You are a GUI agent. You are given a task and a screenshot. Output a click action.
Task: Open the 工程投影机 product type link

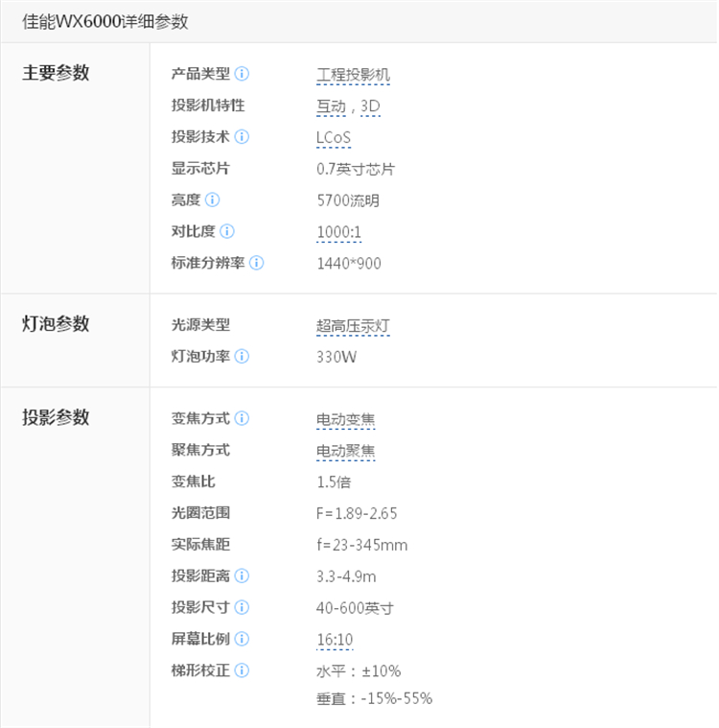[353, 75]
